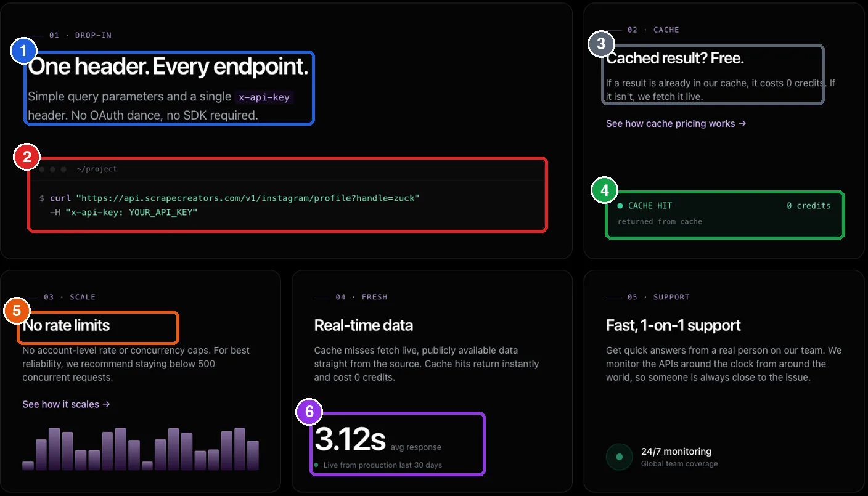868x496 pixels.
Task: Click the -H "x-api-key: YOUR_API_KEY" terminal line
Action: coord(124,213)
